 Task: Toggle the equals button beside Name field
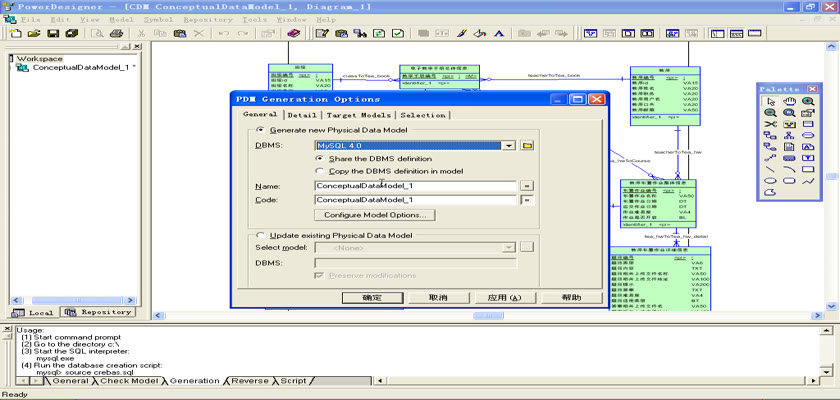coord(528,186)
